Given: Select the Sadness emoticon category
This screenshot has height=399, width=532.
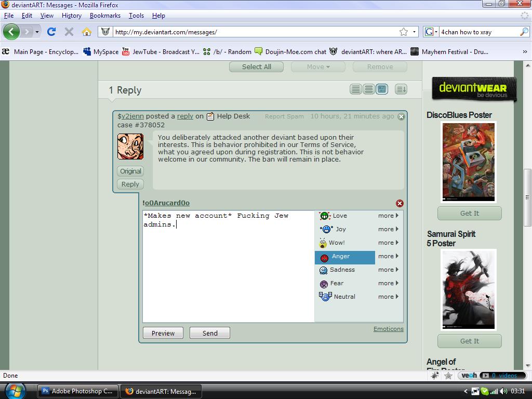Looking at the screenshot, I should click(x=342, y=270).
